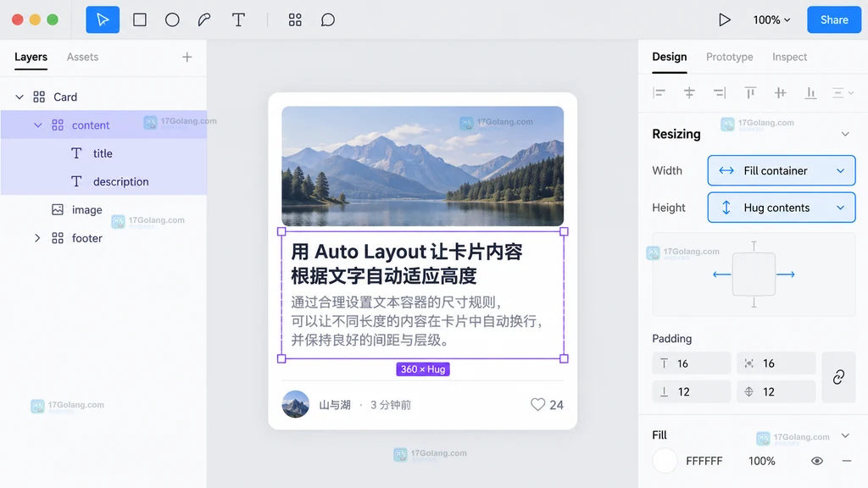
Task: Switch to the Assets tab
Action: [x=82, y=57]
